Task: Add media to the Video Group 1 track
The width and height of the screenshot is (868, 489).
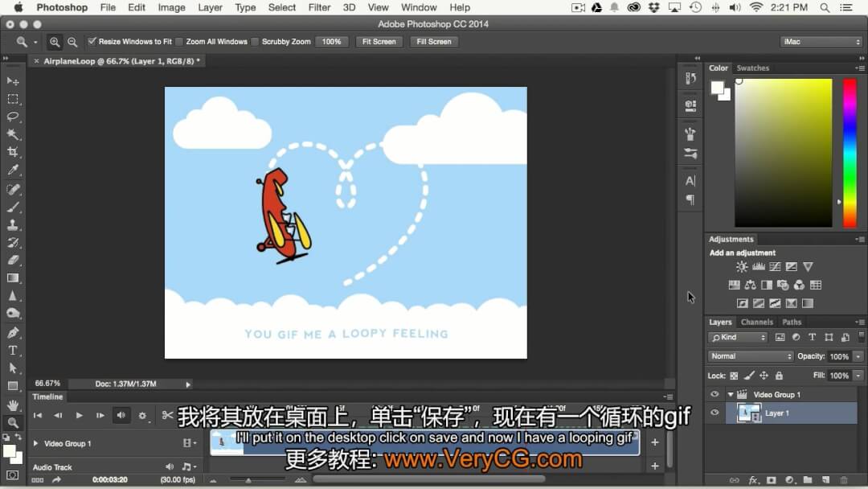Action: pos(655,442)
